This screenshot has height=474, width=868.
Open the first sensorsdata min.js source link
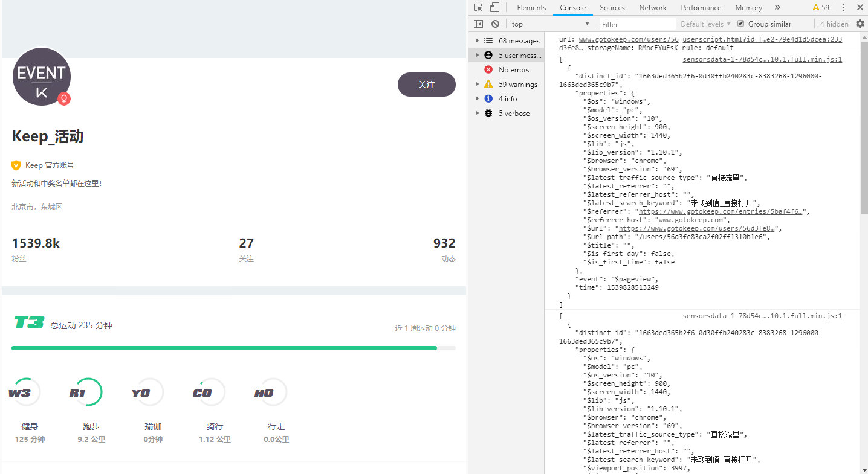point(762,60)
